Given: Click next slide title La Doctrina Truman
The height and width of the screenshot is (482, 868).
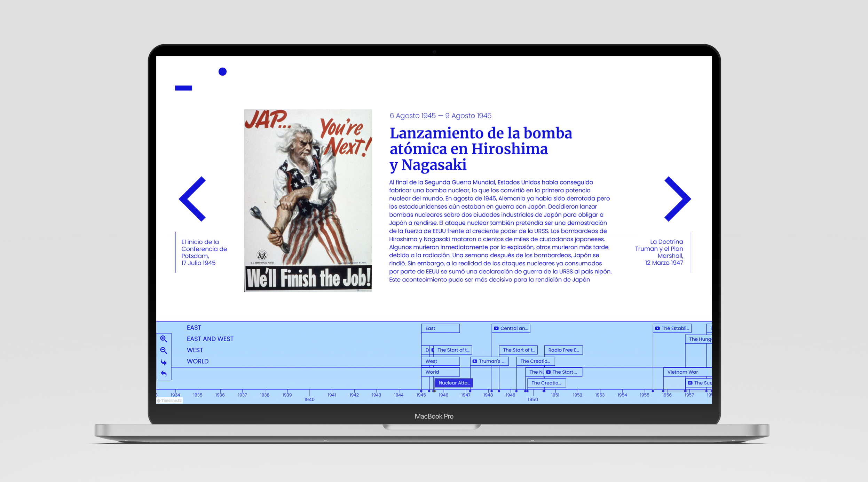Looking at the screenshot, I should click(x=659, y=252).
